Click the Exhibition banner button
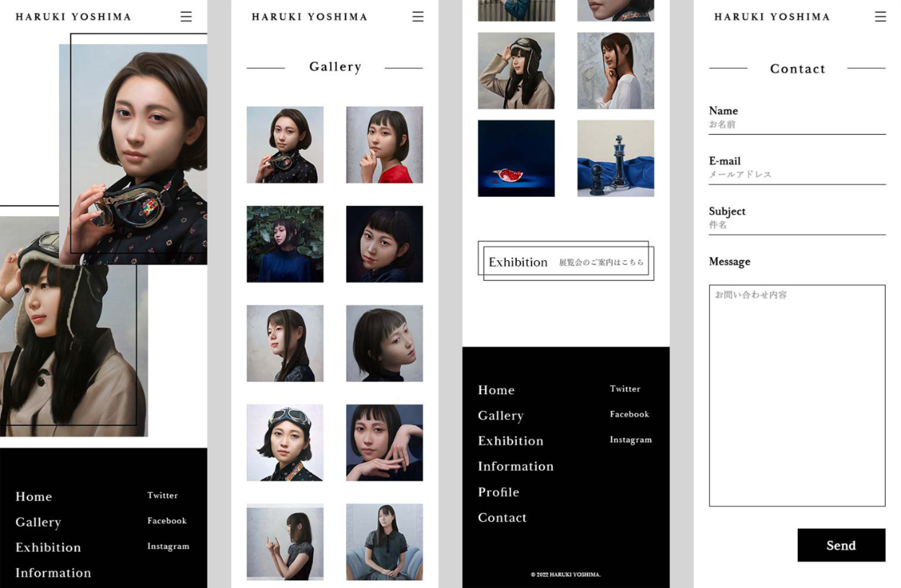 click(x=566, y=262)
